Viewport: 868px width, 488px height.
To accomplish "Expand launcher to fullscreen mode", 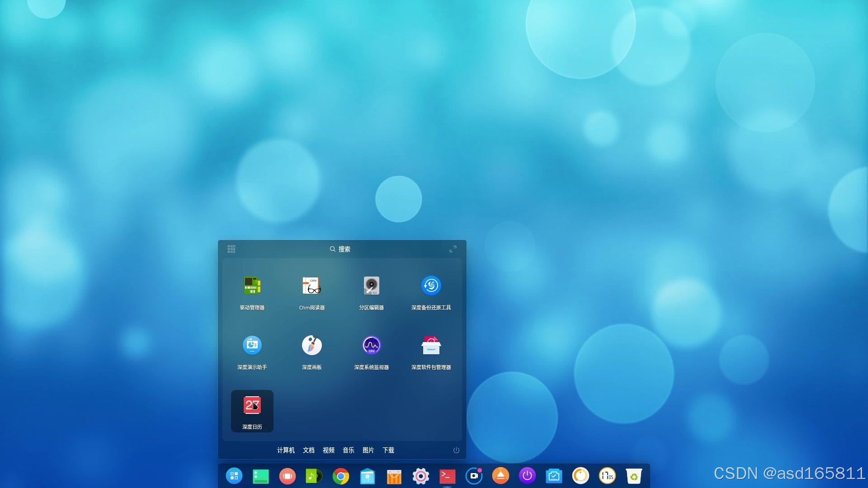I will [x=453, y=249].
